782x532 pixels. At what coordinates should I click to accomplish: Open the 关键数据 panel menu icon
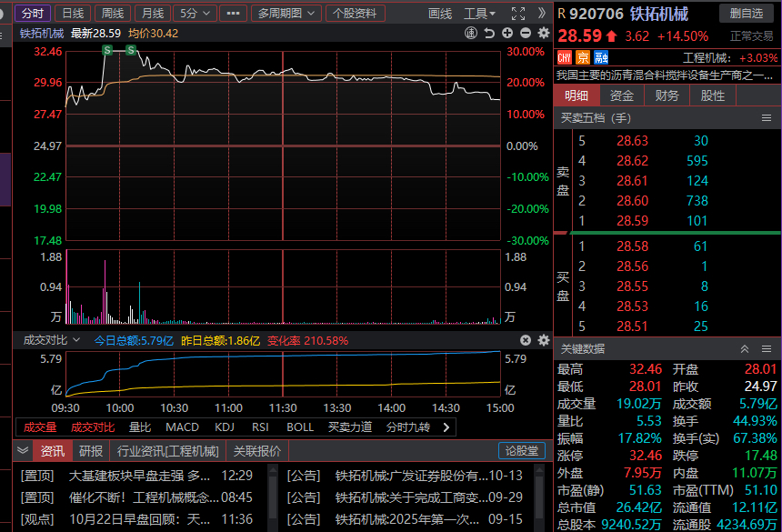[x=767, y=348]
